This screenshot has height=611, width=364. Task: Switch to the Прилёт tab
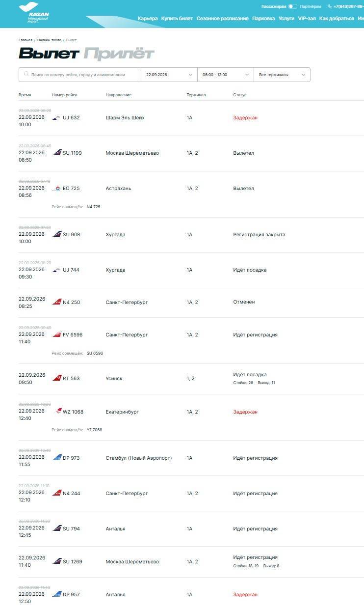point(119,54)
